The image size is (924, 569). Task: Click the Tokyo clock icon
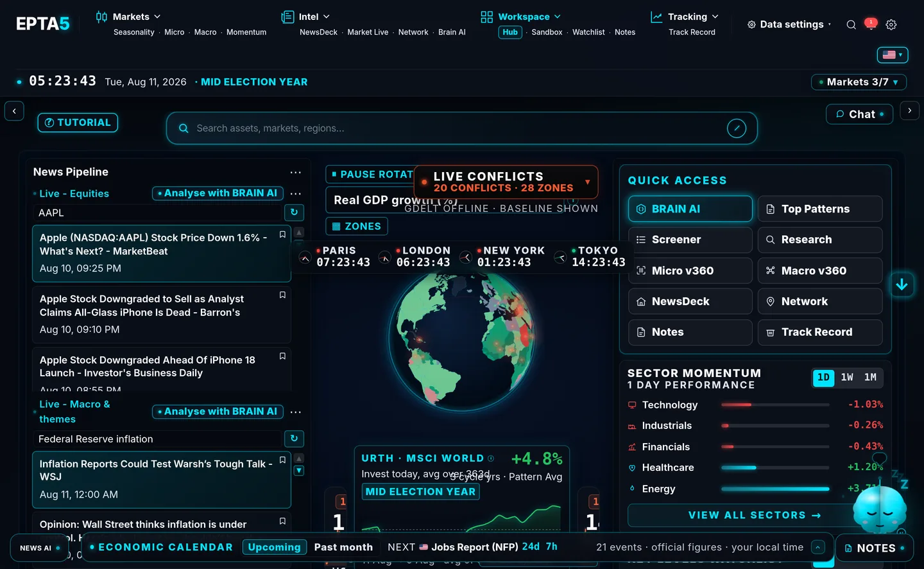click(x=560, y=258)
